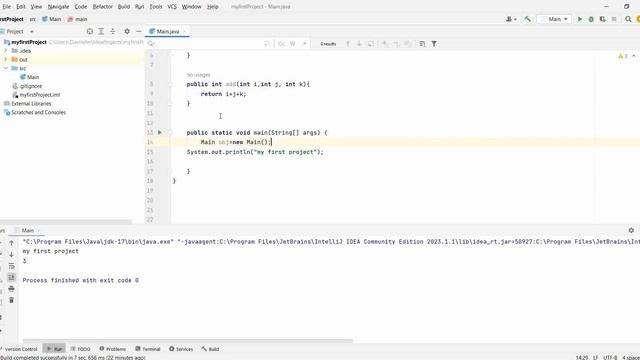Click the warnings indicator in the editor corner

[x=623, y=56]
